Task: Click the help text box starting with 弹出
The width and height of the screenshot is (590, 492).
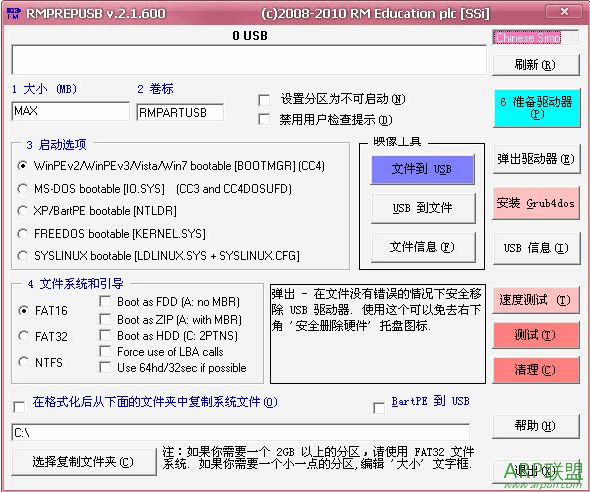Action: [378, 334]
